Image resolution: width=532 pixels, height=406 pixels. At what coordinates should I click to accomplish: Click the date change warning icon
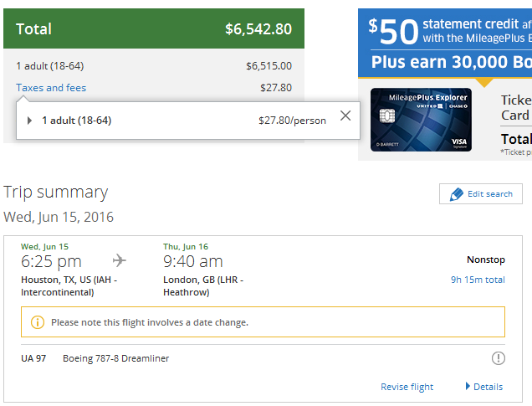[38, 322]
